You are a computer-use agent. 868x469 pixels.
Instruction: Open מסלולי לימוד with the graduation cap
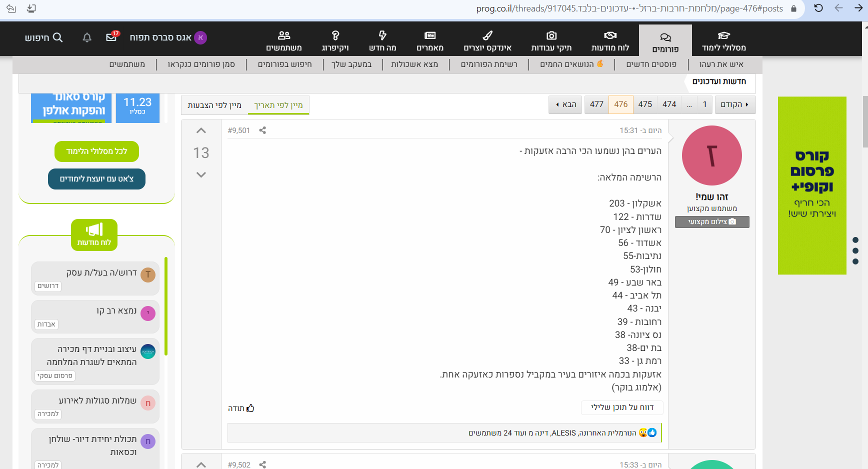pyautogui.click(x=724, y=40)
